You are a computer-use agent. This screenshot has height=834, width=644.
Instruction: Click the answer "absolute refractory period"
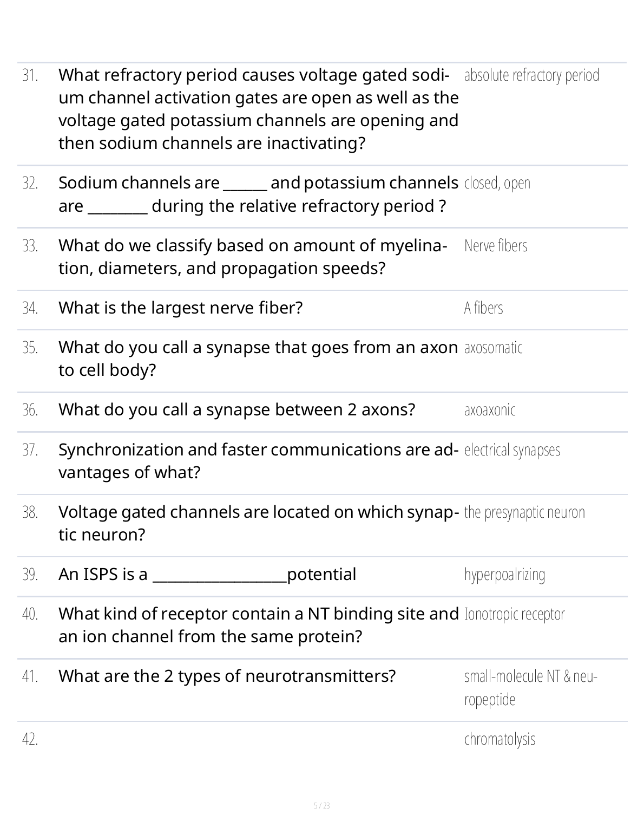click(531, 75)
